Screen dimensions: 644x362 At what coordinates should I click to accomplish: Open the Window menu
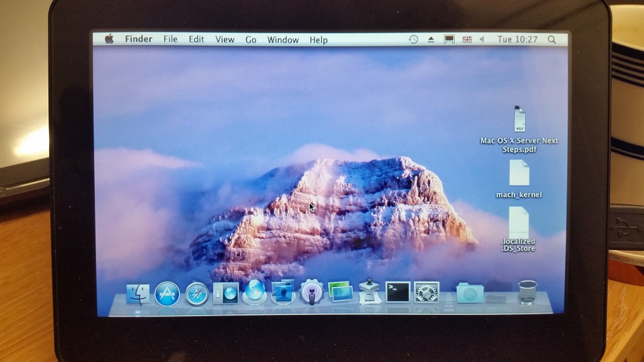pos(283,40)
